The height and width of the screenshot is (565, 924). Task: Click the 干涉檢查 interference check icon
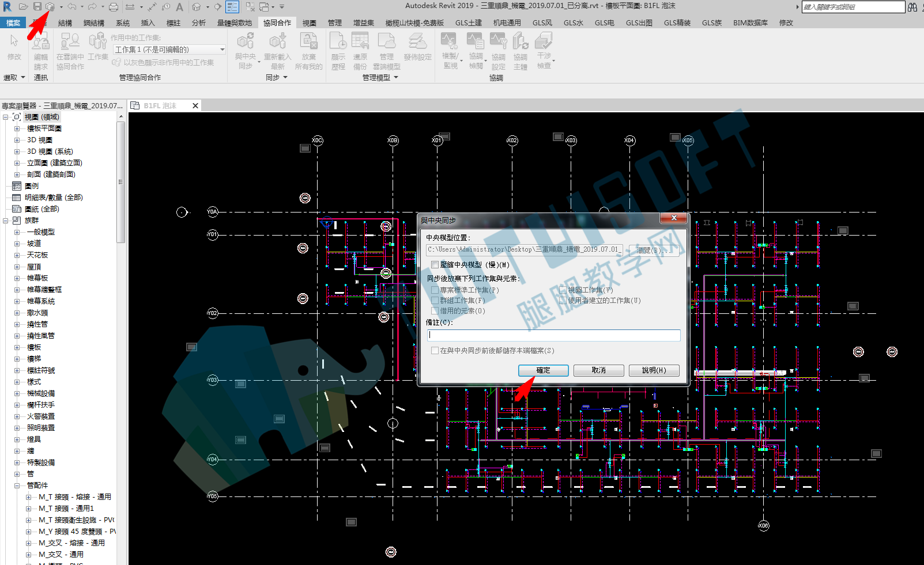pyautogui.click(x=544, y=41)
